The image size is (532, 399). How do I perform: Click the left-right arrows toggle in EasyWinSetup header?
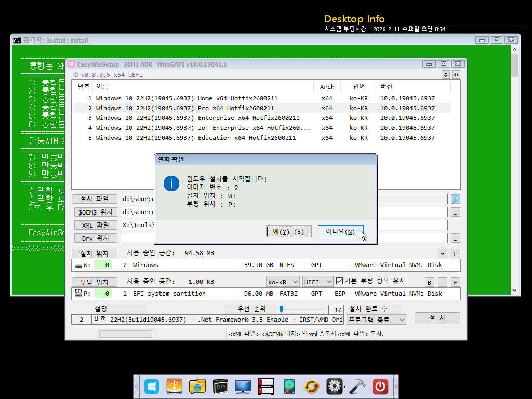click(456, 75)
